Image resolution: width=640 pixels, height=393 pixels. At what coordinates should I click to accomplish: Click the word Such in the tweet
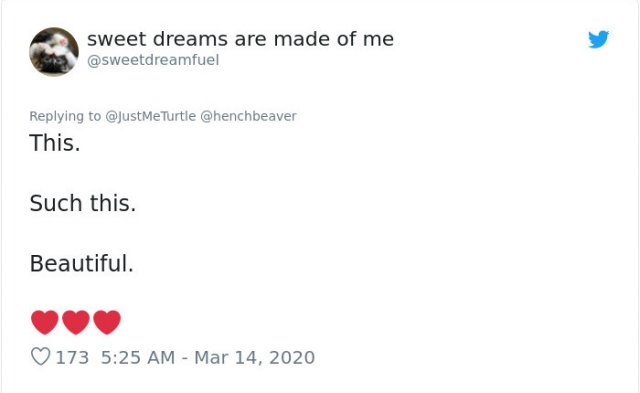56,203
